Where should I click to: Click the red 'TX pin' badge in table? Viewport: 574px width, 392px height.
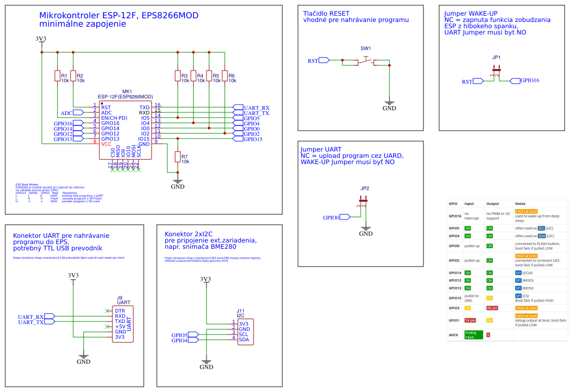470,320
